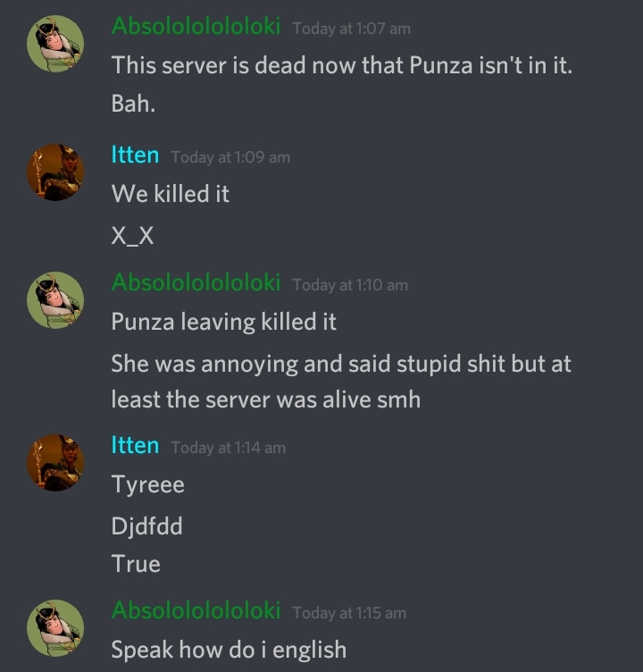Select the message 'We killed it'
The height and width of the screenshot is (672, 643).
(x=171, y=194)
